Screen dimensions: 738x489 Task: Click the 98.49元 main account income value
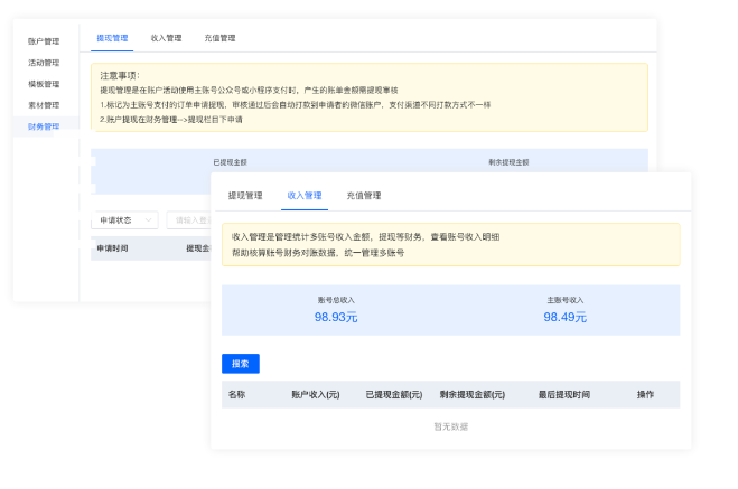(x=565, y=317)
